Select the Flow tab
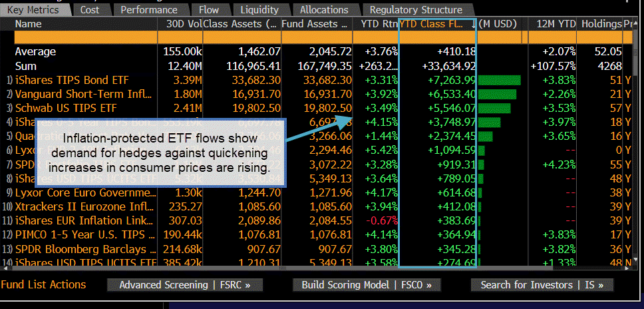Viewport: 644px width, 309px height. 208,10
